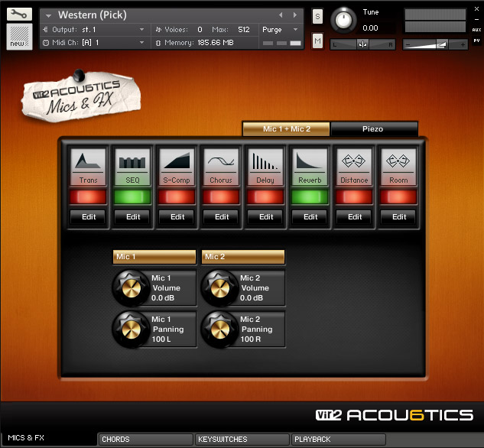Click the Mic 1 Volume knob

click(128, 288)
